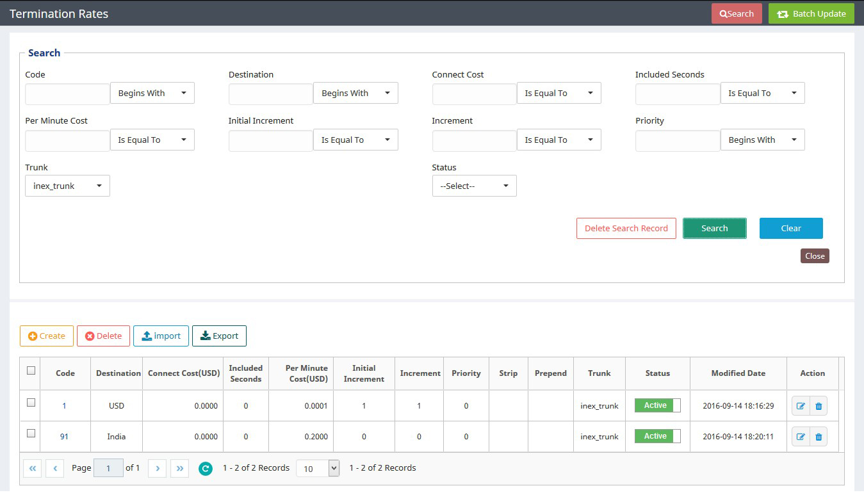Image resolution: width=864 pixels, height=504 pixels.
Task: Edit the India rate row
Action: pos(801,437)
